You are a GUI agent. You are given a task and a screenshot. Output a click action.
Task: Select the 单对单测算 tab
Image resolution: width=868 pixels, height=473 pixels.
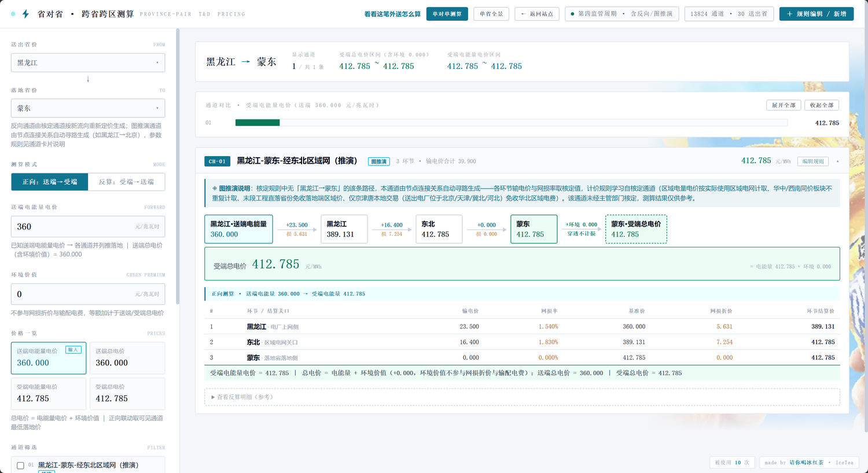pos(447,14)
